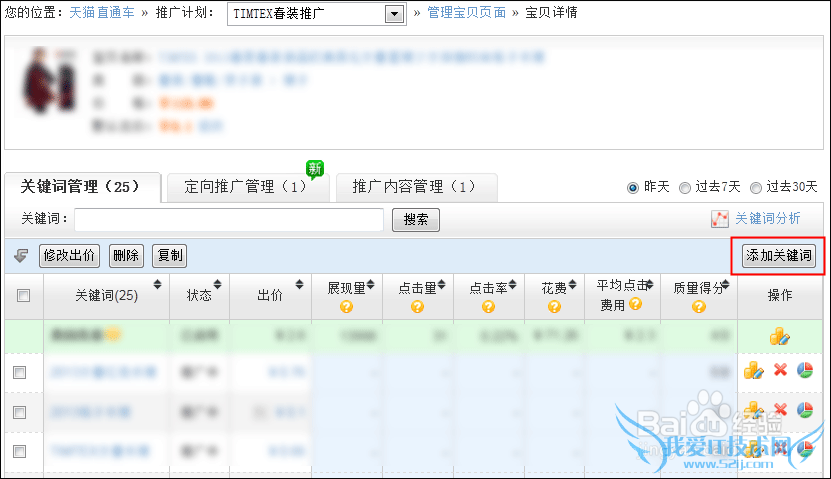The height and width of the screenshot is (479, 831).
Task: Open pie chart report in second checkbox row
Action: coord(805,410)
